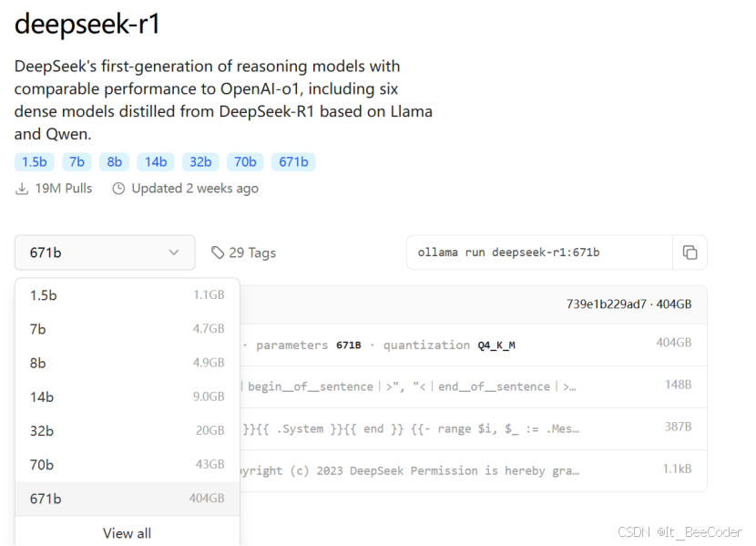
Task: Open the DeepSeek Permission license row
Action: (474, 470)
